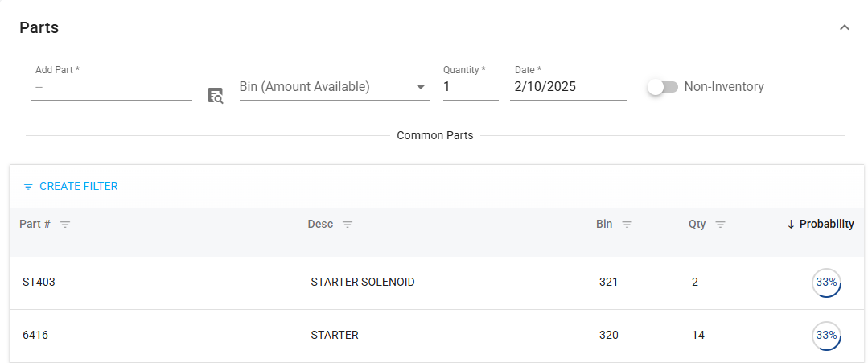
Task: Click the Probability sort arrow icon
Action: click(791, 225)
